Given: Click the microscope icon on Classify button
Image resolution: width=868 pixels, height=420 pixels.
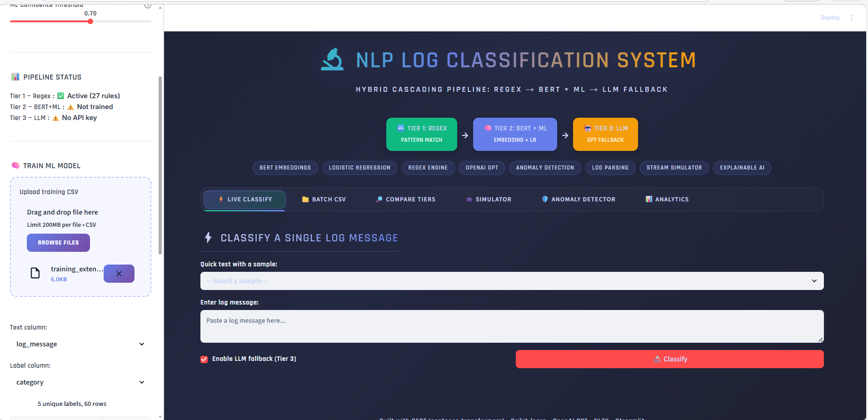Looking at the screenshot, I should (x=657, y=359).
